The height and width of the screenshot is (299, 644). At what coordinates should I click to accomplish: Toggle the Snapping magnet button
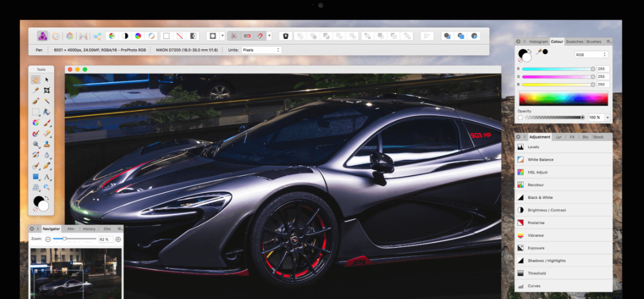point(260,36)
